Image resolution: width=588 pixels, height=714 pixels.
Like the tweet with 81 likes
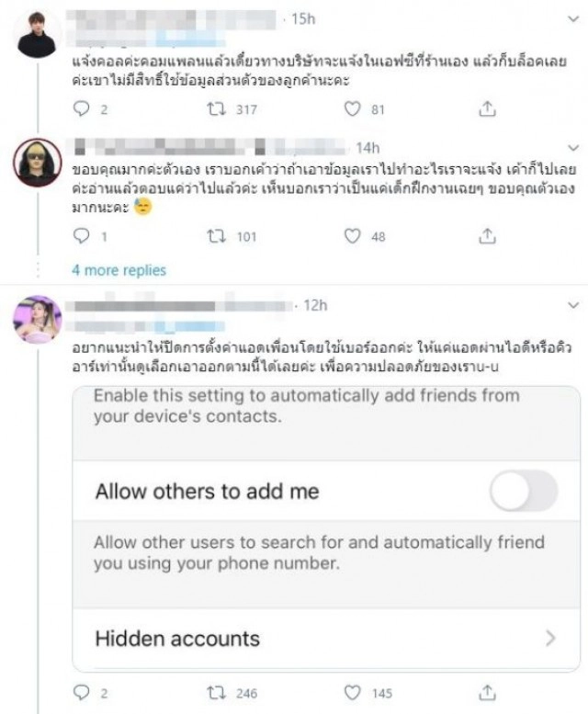(353, 108)
